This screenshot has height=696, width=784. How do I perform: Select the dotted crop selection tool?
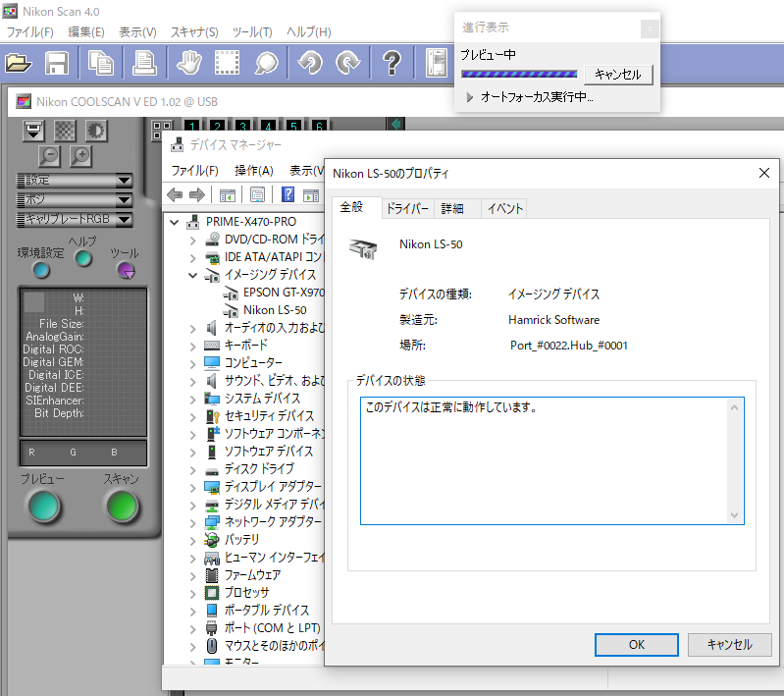pos(227,64)
